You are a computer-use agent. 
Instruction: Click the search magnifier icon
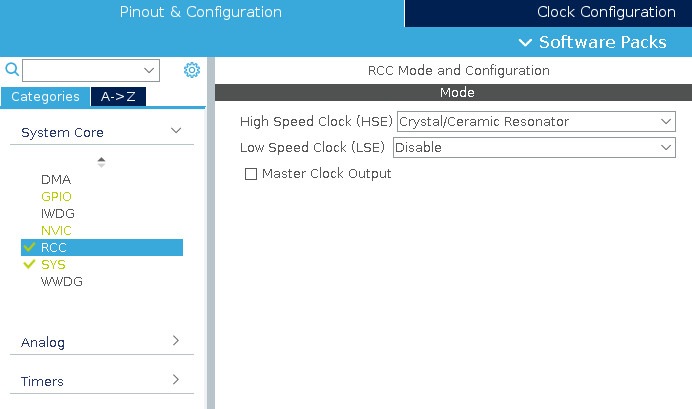(x=12, y=70)
